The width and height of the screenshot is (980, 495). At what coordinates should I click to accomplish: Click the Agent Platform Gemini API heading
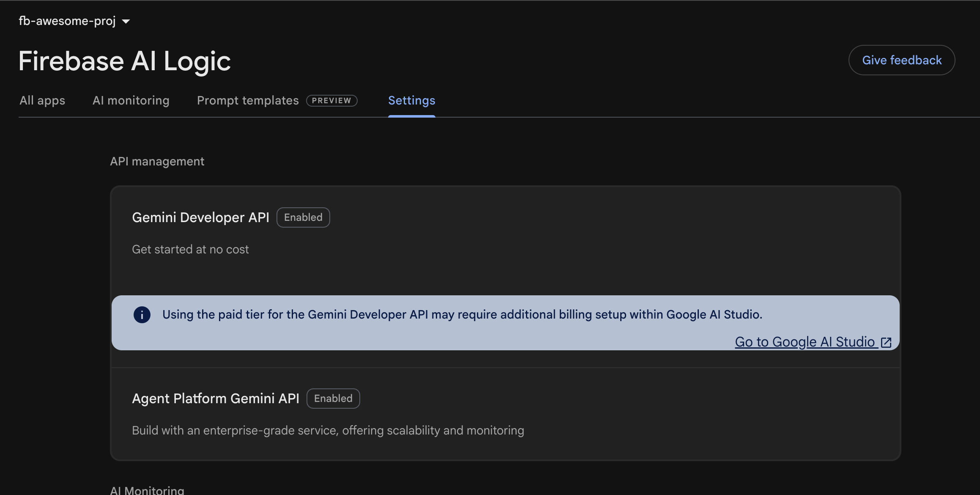[216, 399]
